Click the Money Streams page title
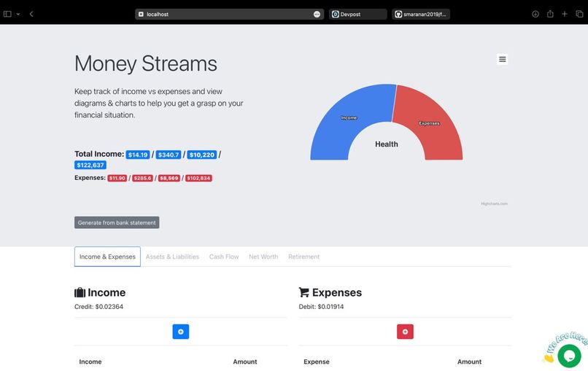This screenshot has width=588, height=371. 146,63
